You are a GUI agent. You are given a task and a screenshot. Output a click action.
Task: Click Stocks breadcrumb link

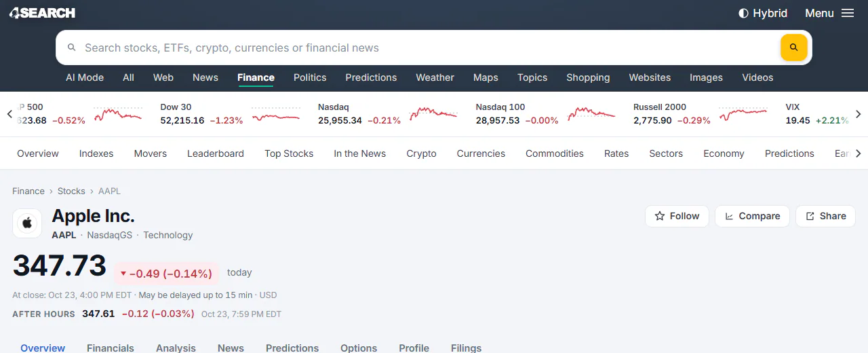pos(71,191)
